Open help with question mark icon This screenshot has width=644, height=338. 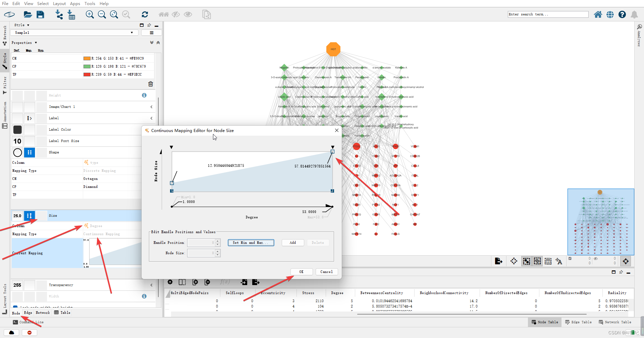[622, 14]
